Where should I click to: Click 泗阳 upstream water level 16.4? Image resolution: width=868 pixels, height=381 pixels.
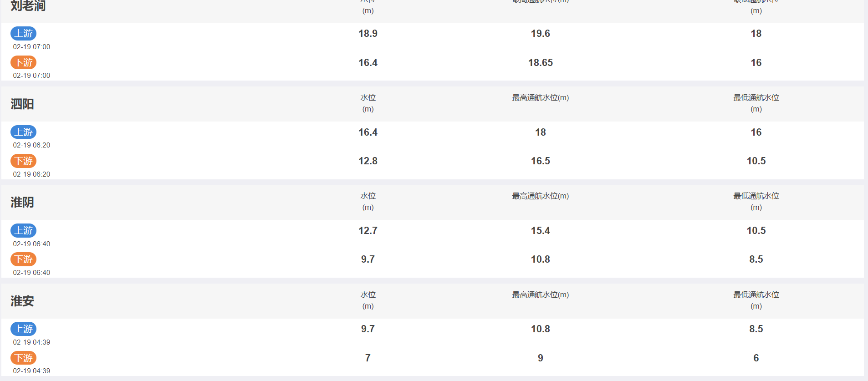368,132
